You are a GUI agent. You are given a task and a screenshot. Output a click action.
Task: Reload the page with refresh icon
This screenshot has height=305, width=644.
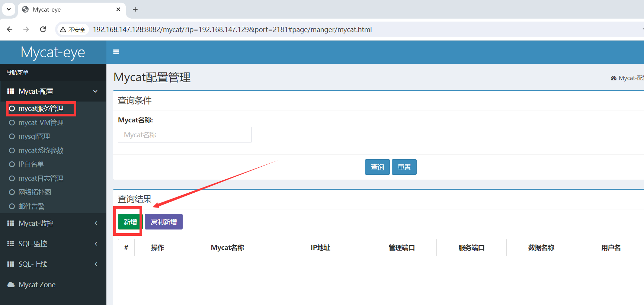click(x=43, y=29)
